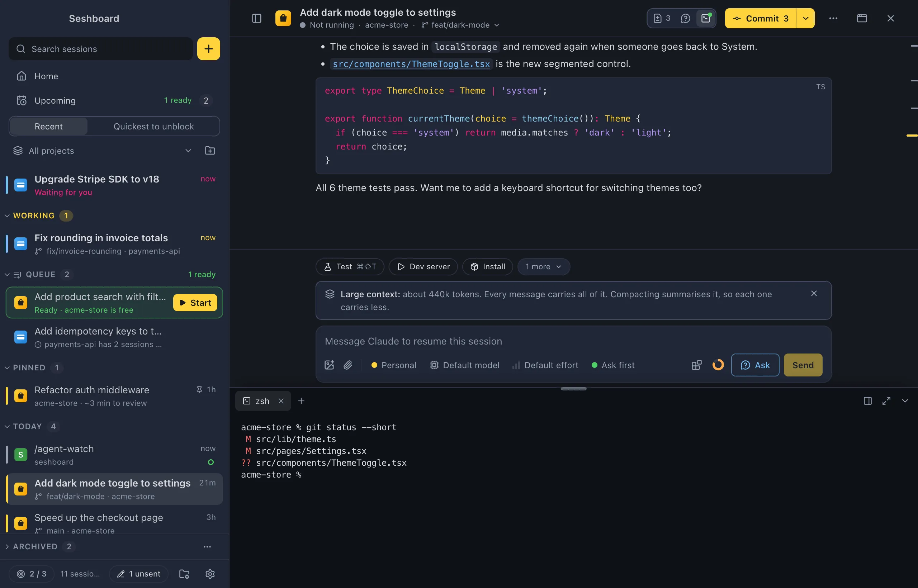
Task: Open the folder icon in sidebar footer
Action: click(x=184, y=574)
